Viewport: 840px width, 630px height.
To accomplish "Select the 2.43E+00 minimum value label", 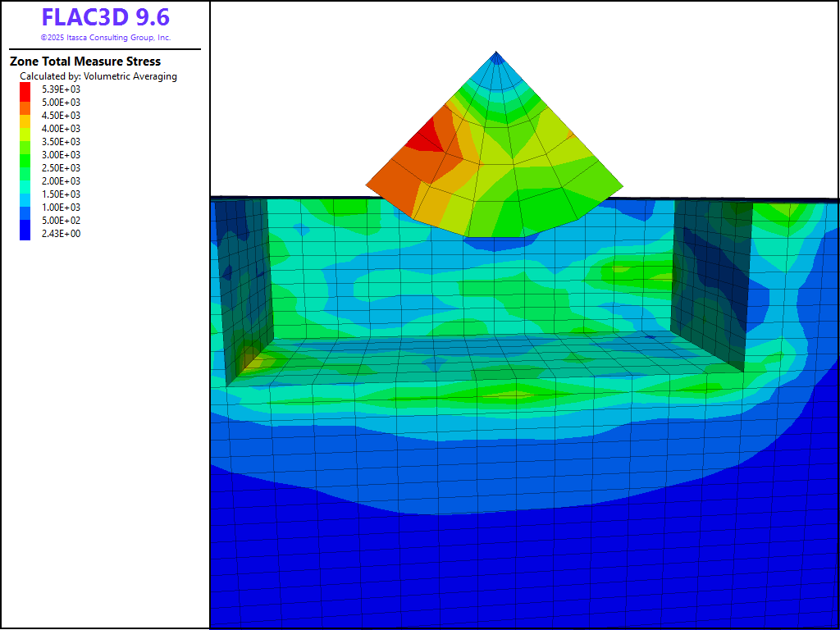I will 62,234.
